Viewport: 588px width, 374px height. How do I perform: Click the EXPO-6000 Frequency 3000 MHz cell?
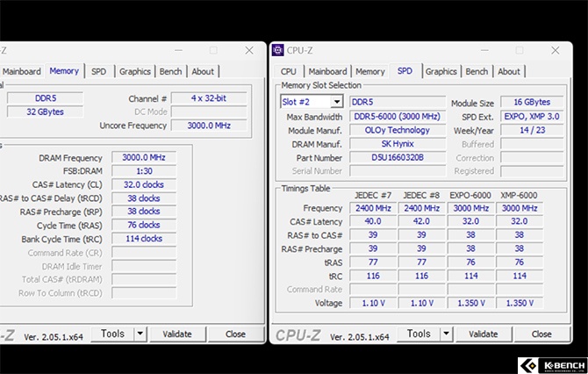471,208
